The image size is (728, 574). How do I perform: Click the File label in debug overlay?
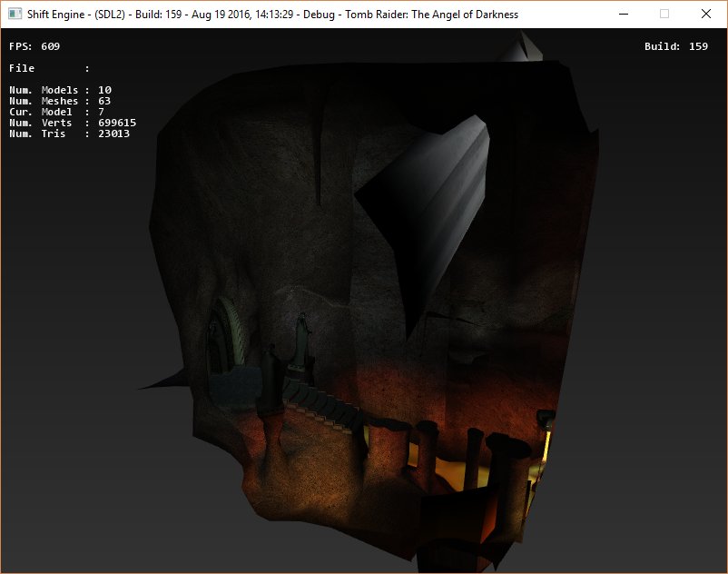tap(22, 68)
